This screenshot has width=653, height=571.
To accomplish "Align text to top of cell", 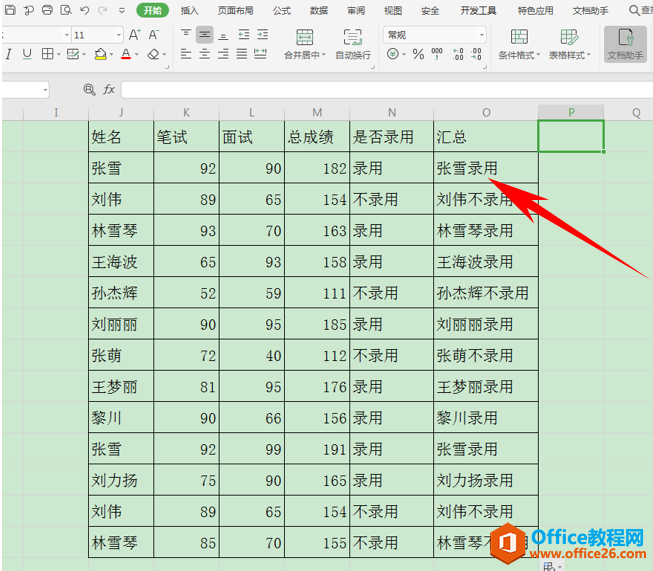I will 186,34.
